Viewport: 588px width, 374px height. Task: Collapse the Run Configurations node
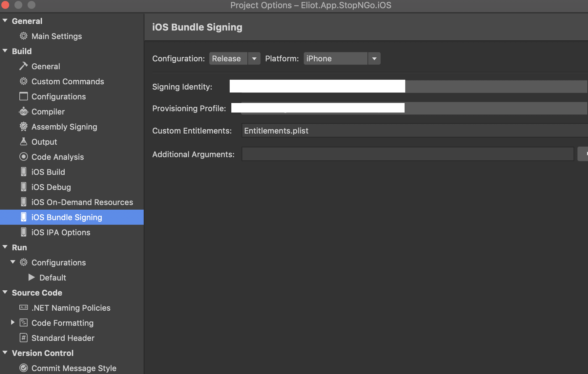coord(13,262)
